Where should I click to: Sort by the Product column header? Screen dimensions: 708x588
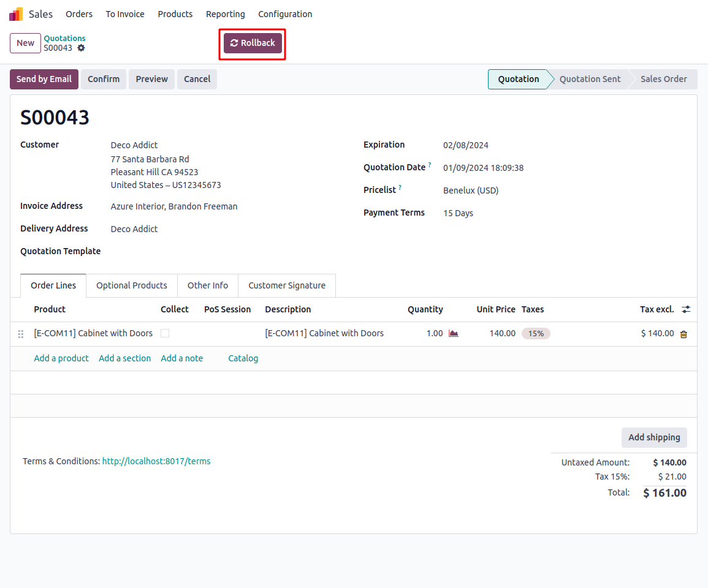50,309
